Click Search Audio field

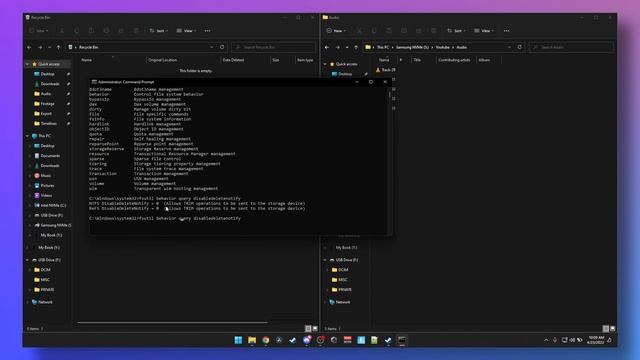point(571,47)
